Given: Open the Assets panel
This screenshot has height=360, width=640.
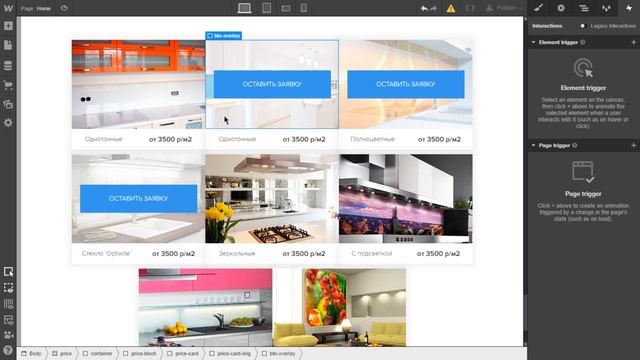Looking at the screenshot, I should coord(8,104).
